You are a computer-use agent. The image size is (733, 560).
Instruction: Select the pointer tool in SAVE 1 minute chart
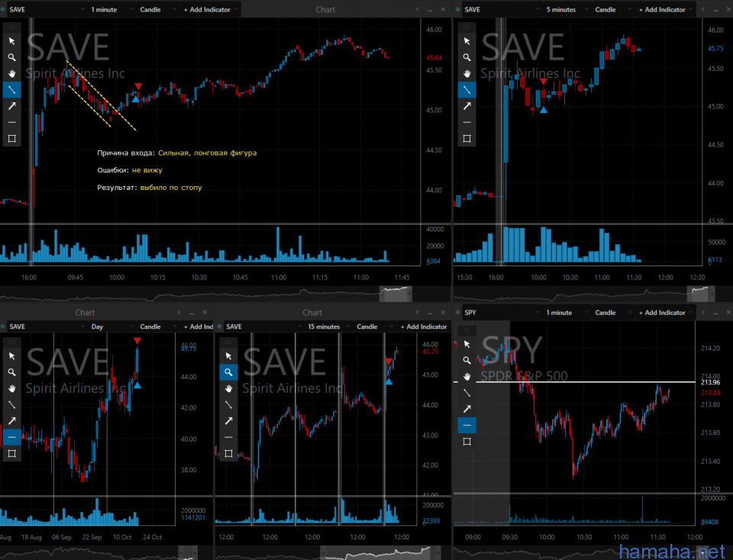11,41
